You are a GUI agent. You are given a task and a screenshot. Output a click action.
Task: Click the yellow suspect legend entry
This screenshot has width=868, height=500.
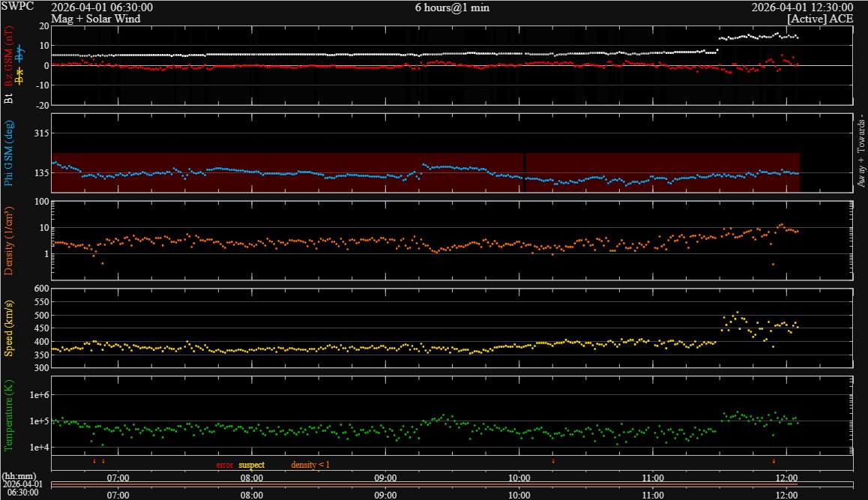click(x=251, y=465)
